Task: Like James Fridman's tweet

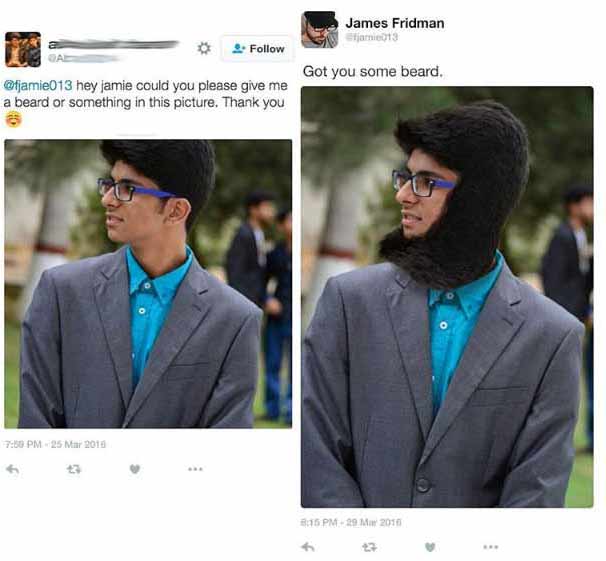Action: [x=430, y=547]
